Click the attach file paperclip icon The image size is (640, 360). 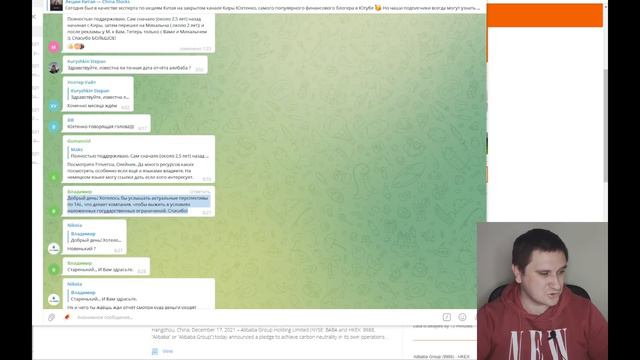tap(51, 317)
